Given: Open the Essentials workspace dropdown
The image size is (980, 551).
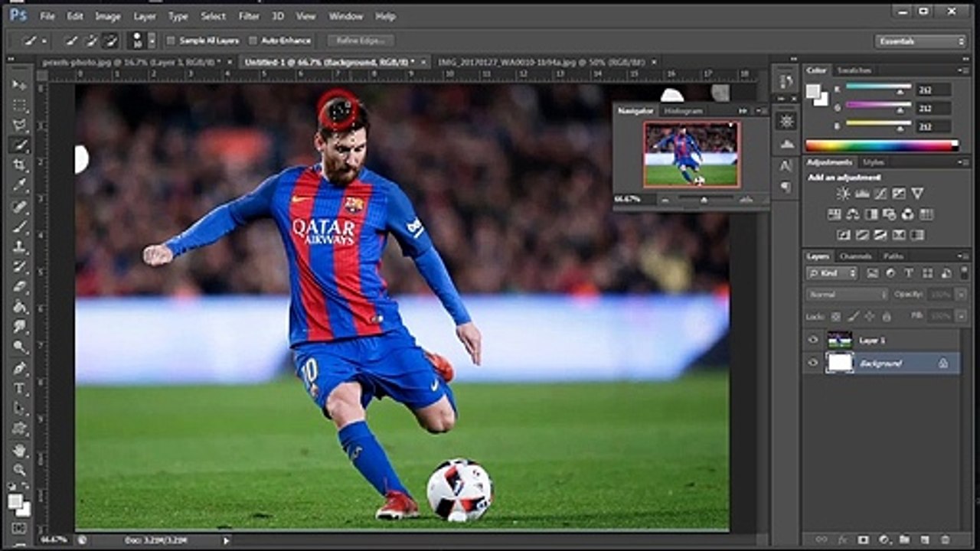Looking at the screenshot, I should [x=921, y=41].
